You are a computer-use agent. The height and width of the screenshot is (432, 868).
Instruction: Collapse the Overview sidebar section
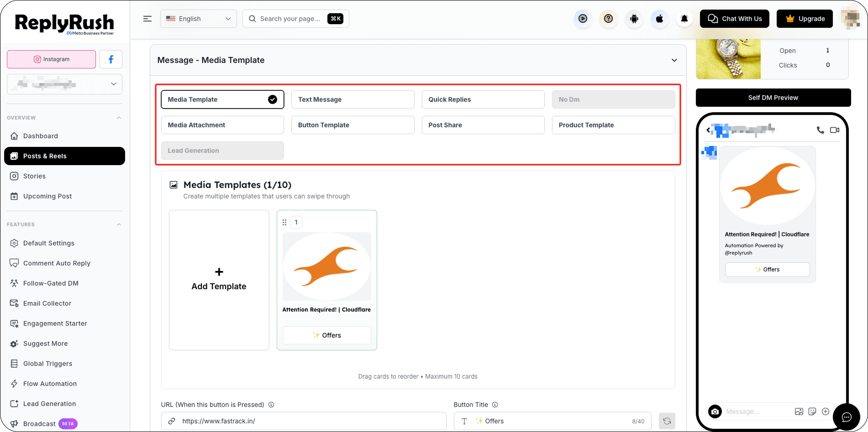[x=119, y=118]
